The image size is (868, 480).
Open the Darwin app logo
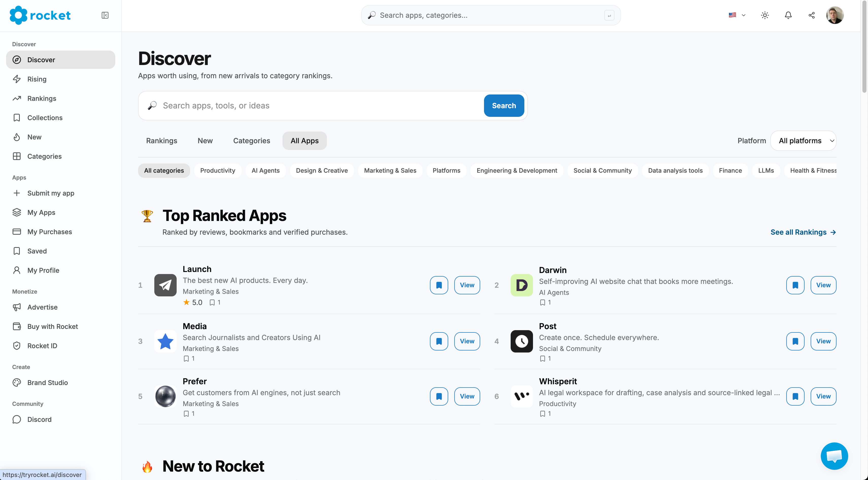pos(521,285)
